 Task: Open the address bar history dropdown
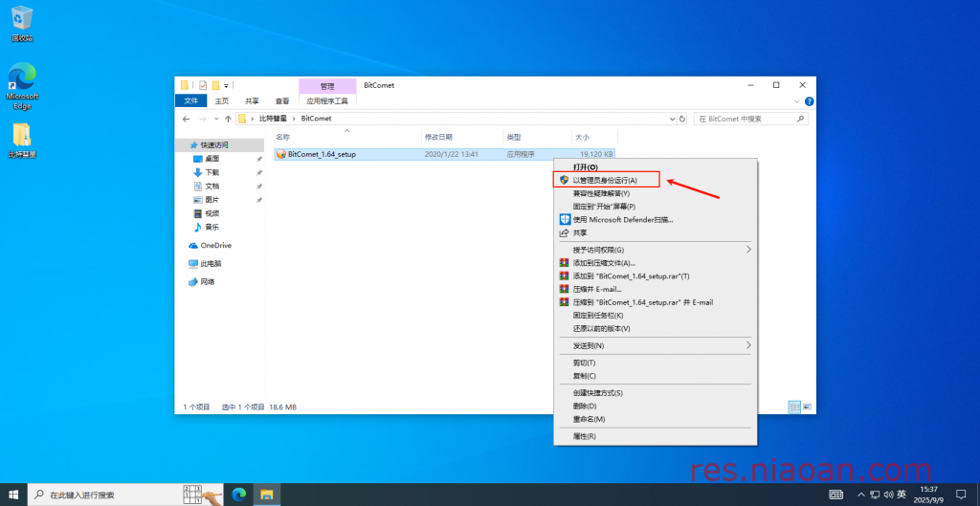673,119
